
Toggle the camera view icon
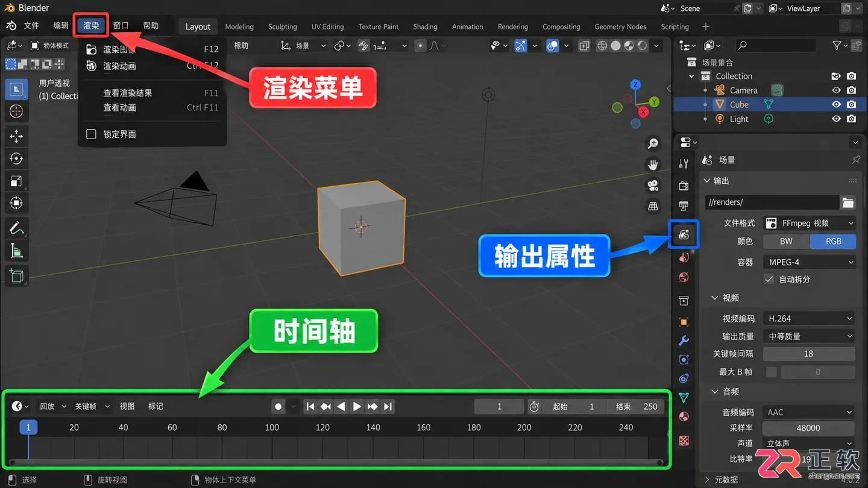[x=653, y=186]
